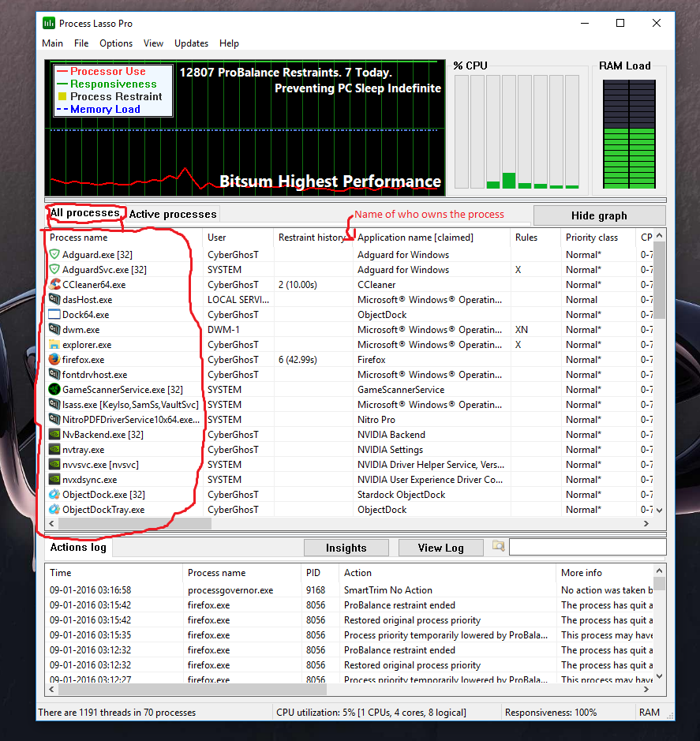Click the firefox.exe Firefox icon
The width and height of the screenshot is (700, 741).
click(x=54, y=359)
